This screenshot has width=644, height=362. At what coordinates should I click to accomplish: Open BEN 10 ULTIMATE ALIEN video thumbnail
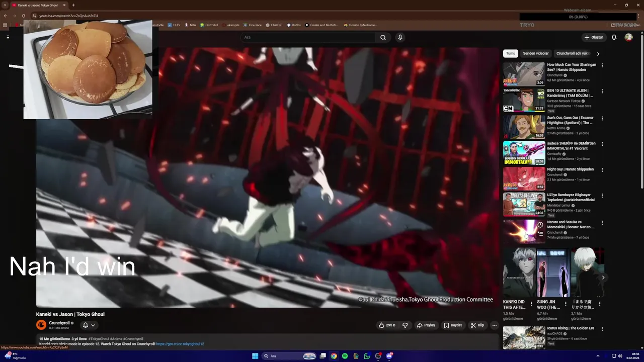click(524, 100)
